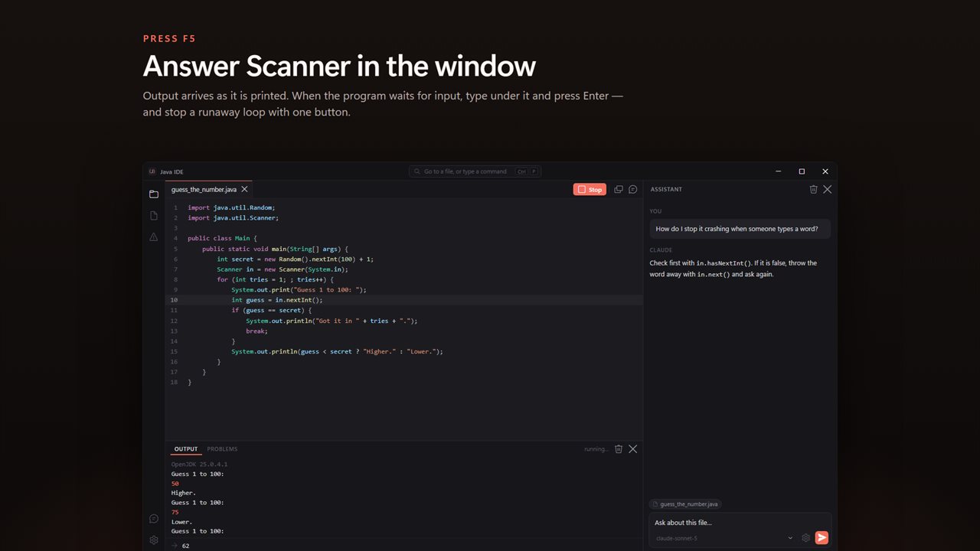980x551 pixels.
Task: Click line 2 'import java.util.Scanner;'
Action: pos(234,218)
